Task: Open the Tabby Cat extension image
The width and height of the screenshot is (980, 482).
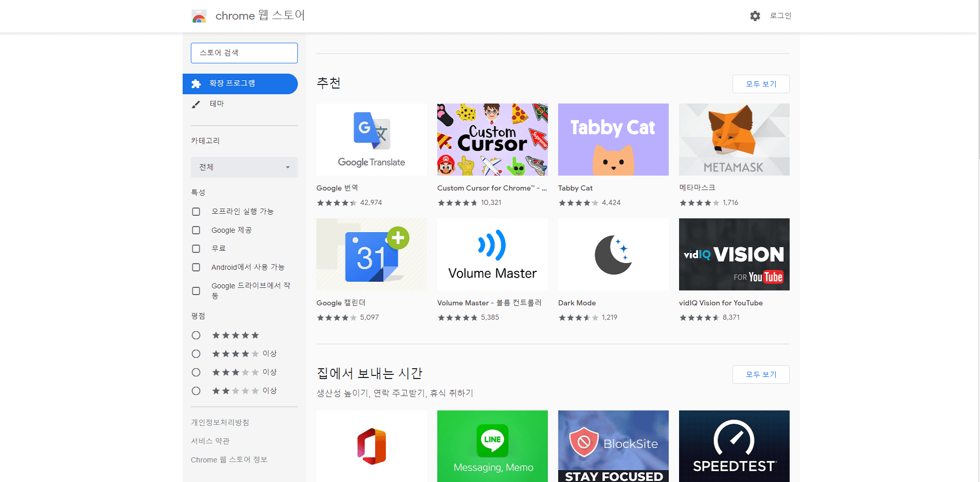Action: point(613,140)
